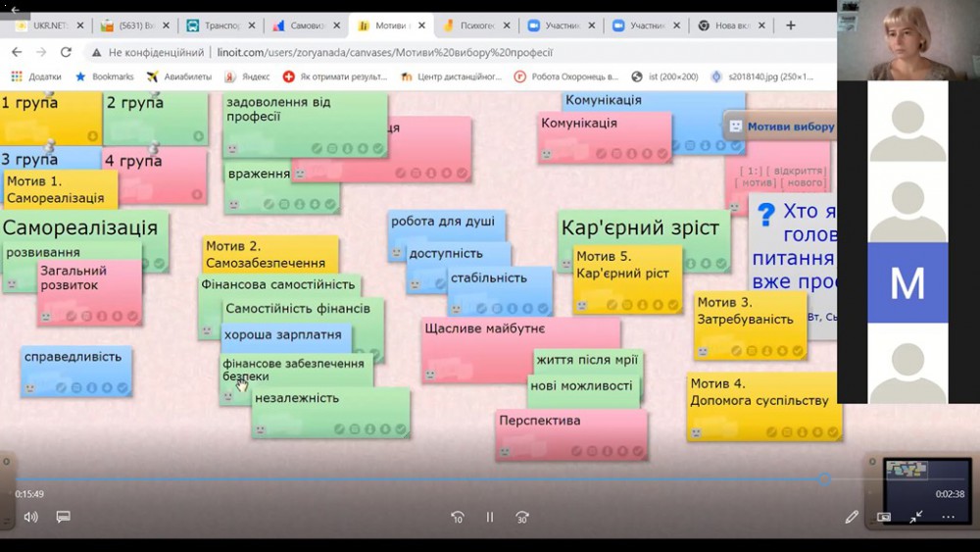This screenshot has height=552, width=980.
Task: Click the back arrow at top-left of player
Action: (x=15, y=10)
